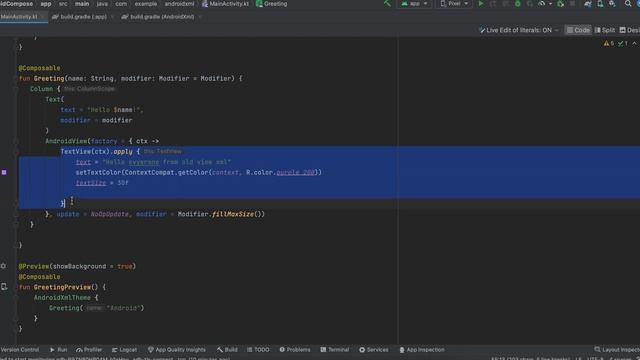640x360 pixels.
Task: Run the app with green play icon
Action: click(x=481, y=4)
